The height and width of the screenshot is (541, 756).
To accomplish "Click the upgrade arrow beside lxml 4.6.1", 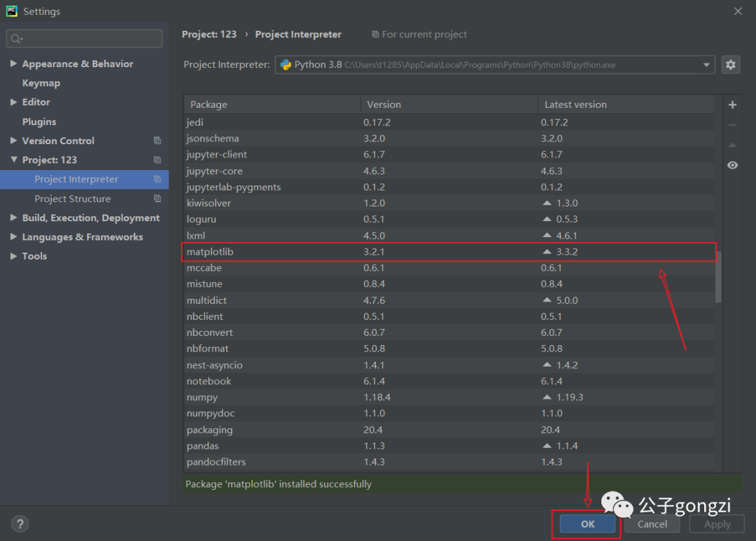I will point(547,235).
